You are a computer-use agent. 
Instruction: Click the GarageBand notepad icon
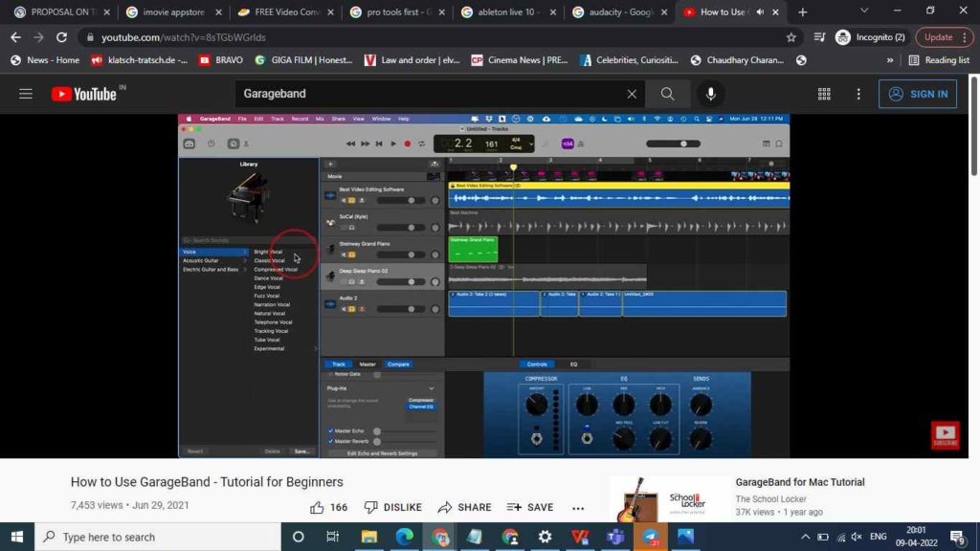767,143
